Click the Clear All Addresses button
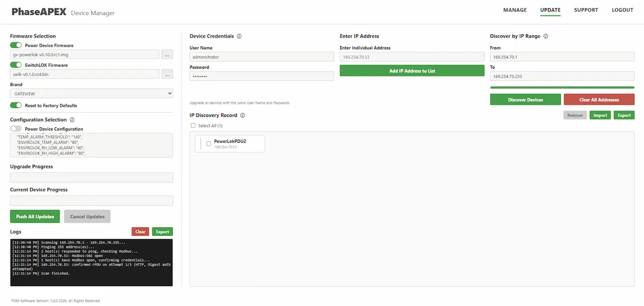The width and height of the screenshot is (644, 306). [599, 99]
